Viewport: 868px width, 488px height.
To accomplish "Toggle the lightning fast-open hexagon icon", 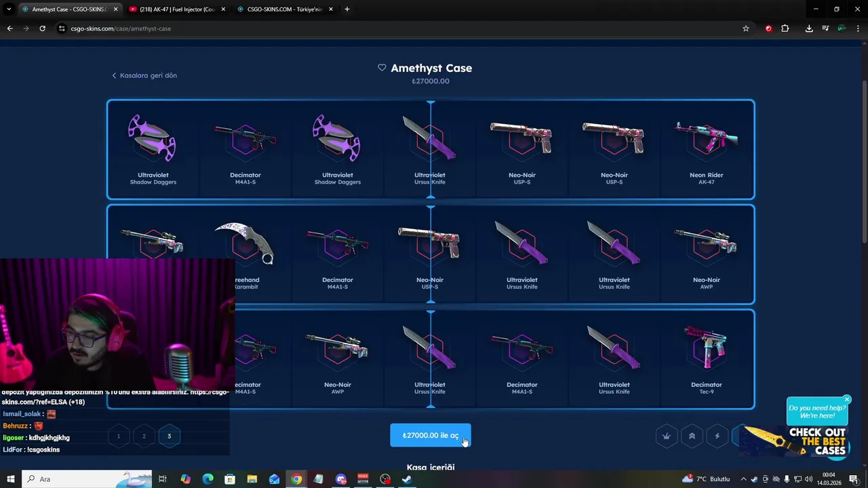I will [717, 436].
